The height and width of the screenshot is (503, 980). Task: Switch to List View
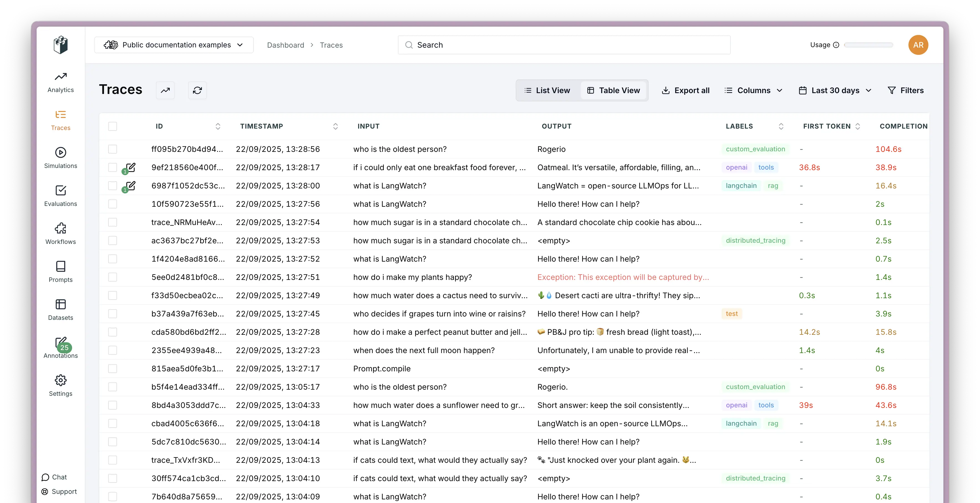tap(547, 91)
